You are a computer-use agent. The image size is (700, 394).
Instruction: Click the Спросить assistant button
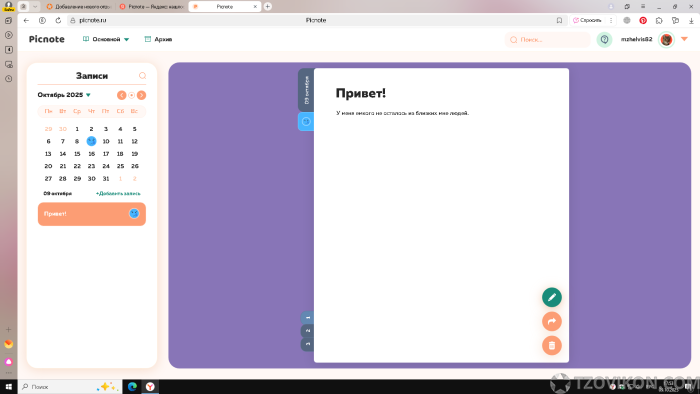(588, 20)
